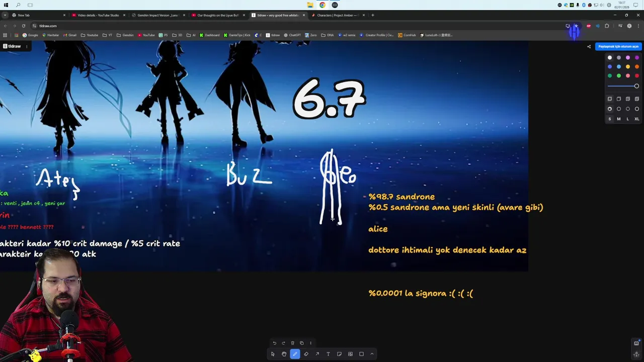This screenshot has height=362, width=644.
Task: Open a new browser tab with plus
Action: (373, 15)
